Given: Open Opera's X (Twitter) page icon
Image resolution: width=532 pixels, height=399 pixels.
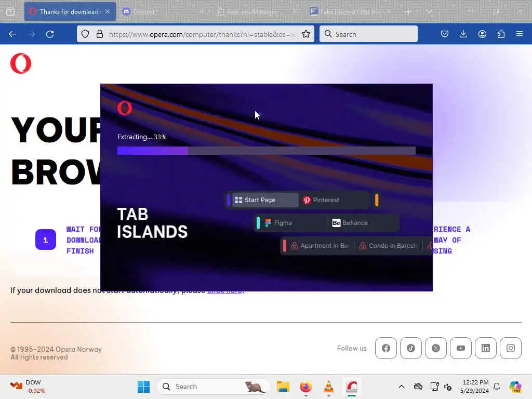Looking at the screenshot, I should pos(436,348).
